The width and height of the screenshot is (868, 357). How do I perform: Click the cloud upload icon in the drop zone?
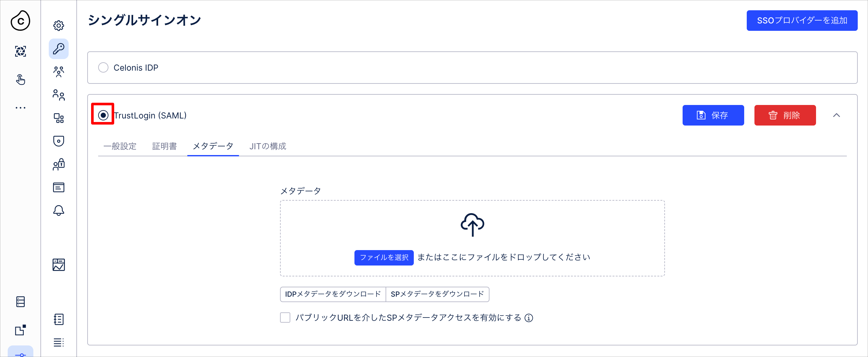click(x=472, y=225)
